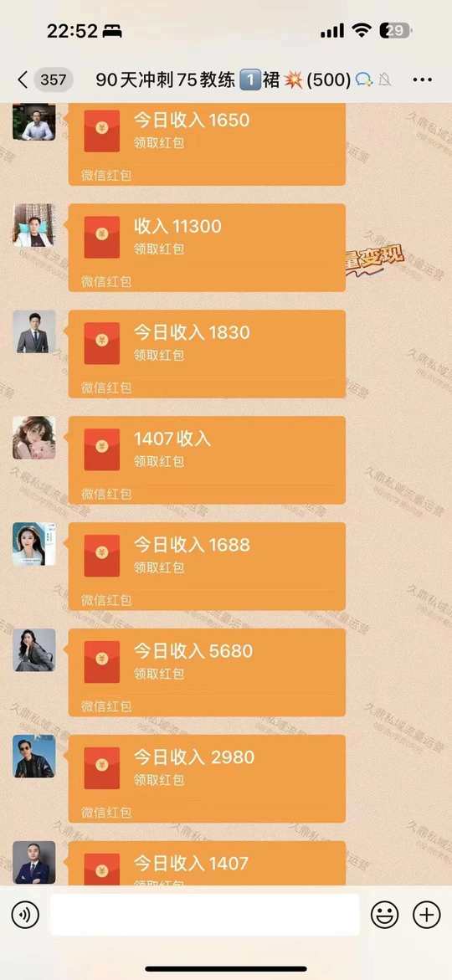Image resolution: width=452 pixels, height=980 pixels.
Task: Open the 今日收入 2980 red packet
Action: (207, 779)
